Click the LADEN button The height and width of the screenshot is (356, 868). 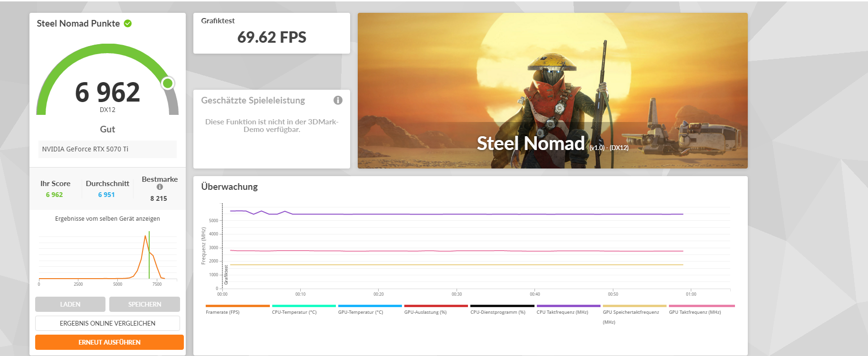click(x=70, y=304)
